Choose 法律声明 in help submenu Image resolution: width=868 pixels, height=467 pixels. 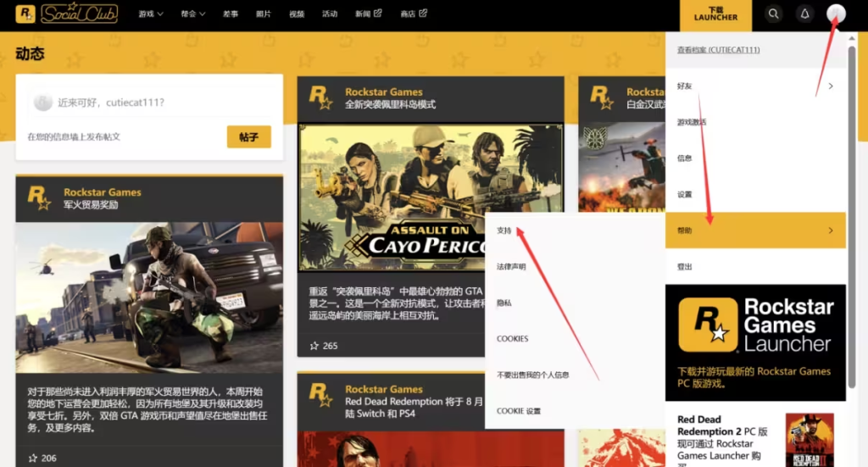(x=575, y=266)
